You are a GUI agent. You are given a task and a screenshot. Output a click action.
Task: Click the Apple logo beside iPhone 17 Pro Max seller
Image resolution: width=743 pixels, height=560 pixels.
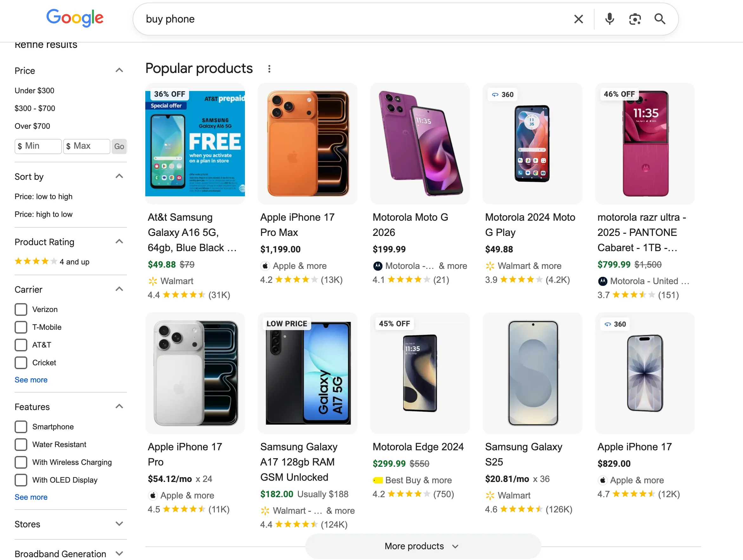265,266
